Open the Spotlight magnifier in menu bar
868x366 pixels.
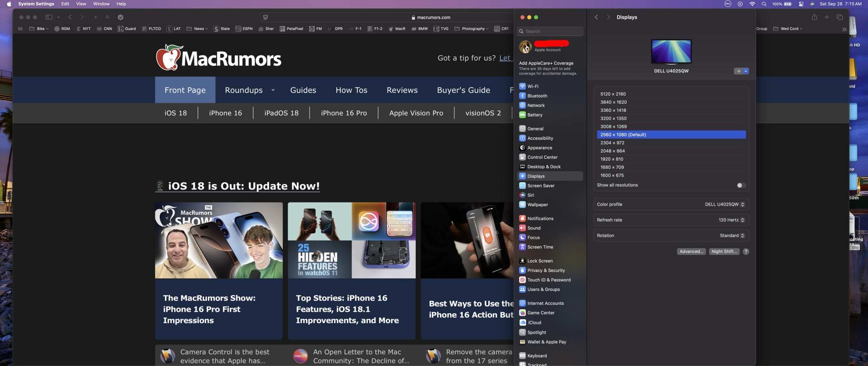[764, 4]
